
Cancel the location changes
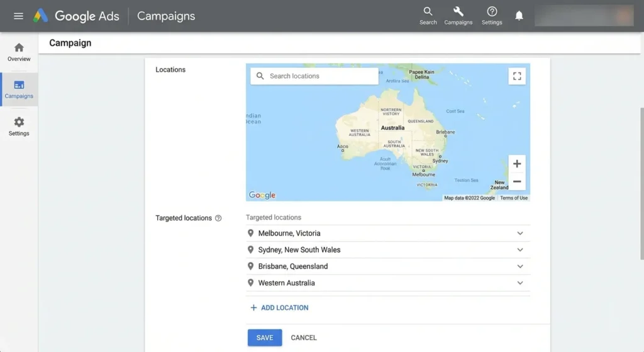[x=304, y=338]
